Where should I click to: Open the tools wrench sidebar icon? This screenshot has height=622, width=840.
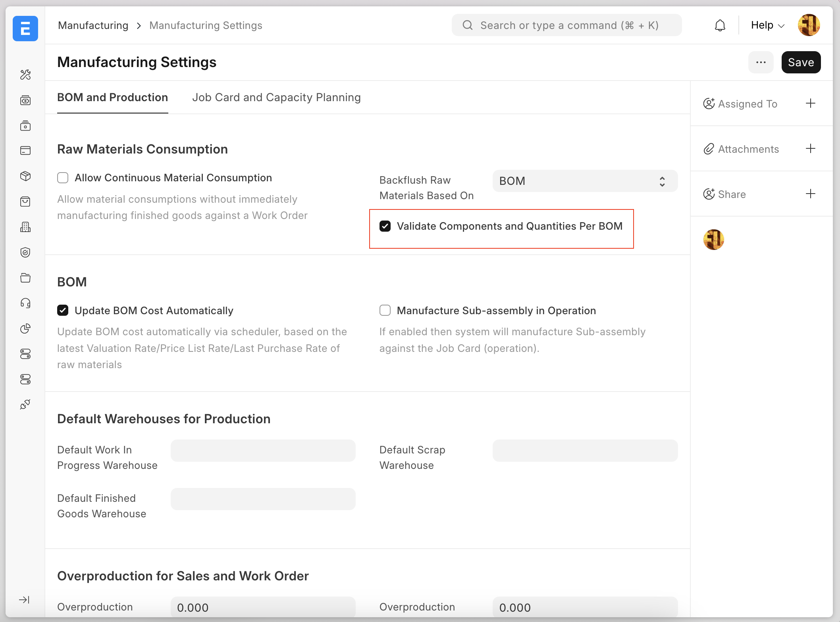tap(25, 75)
